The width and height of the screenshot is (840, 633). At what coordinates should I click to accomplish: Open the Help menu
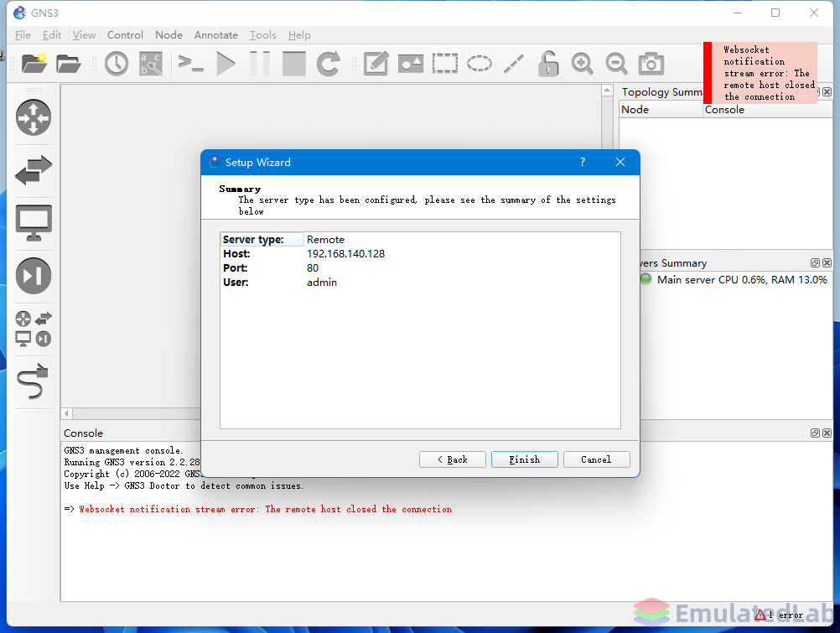coord(299,35)
